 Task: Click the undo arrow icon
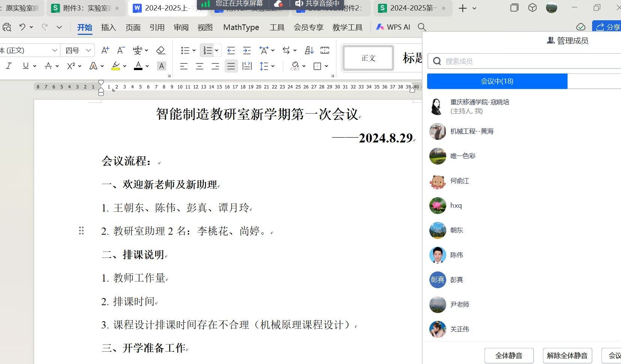click(x=22, y=27)
